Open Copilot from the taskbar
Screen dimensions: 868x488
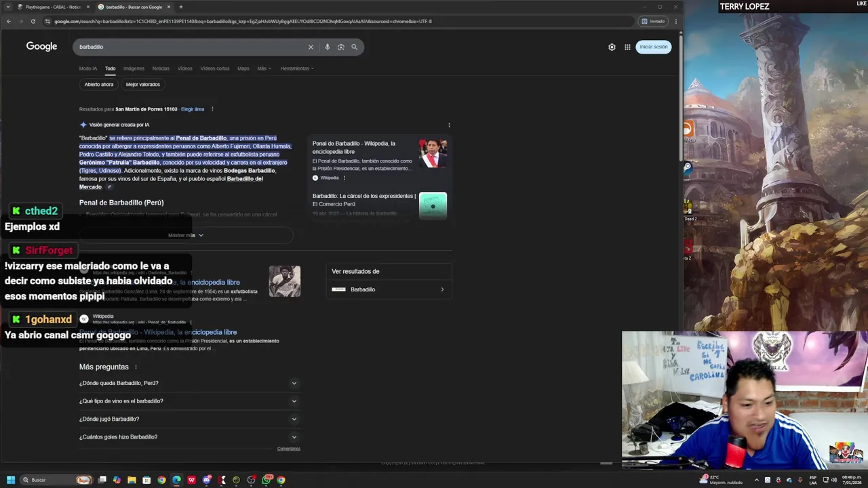[117, 480]
